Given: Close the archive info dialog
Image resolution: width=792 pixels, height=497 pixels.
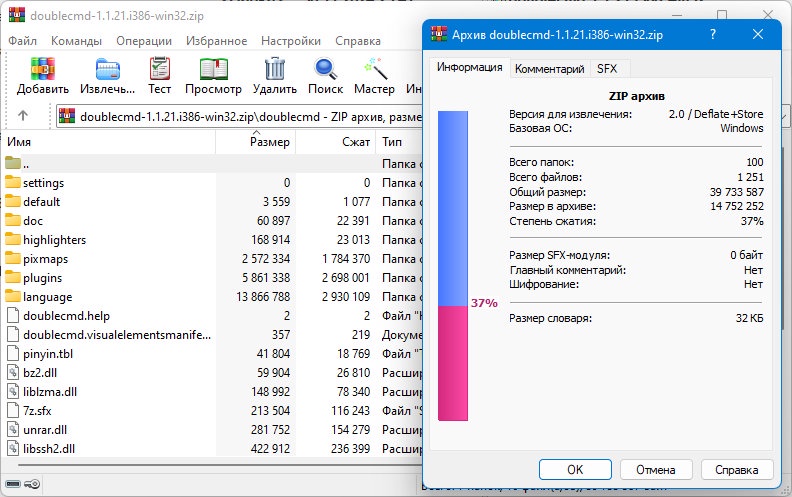Looking at the screenshot, I should coord(758,34).
